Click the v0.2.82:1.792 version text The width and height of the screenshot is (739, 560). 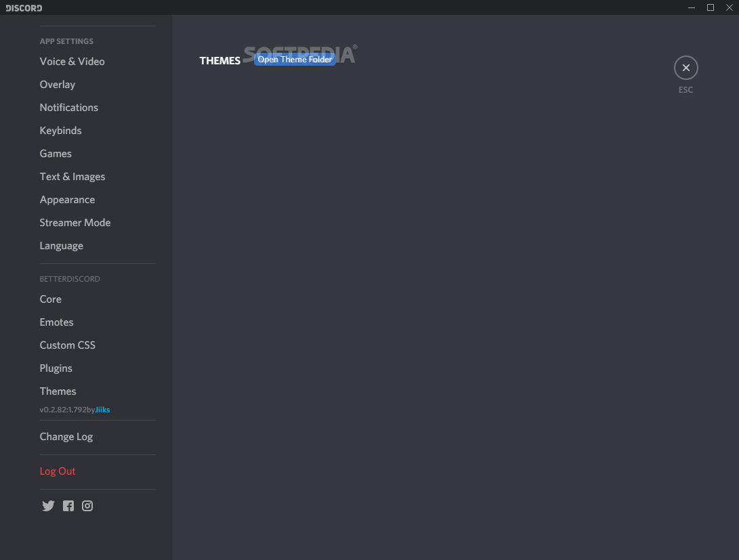click(x=63, y=410)
